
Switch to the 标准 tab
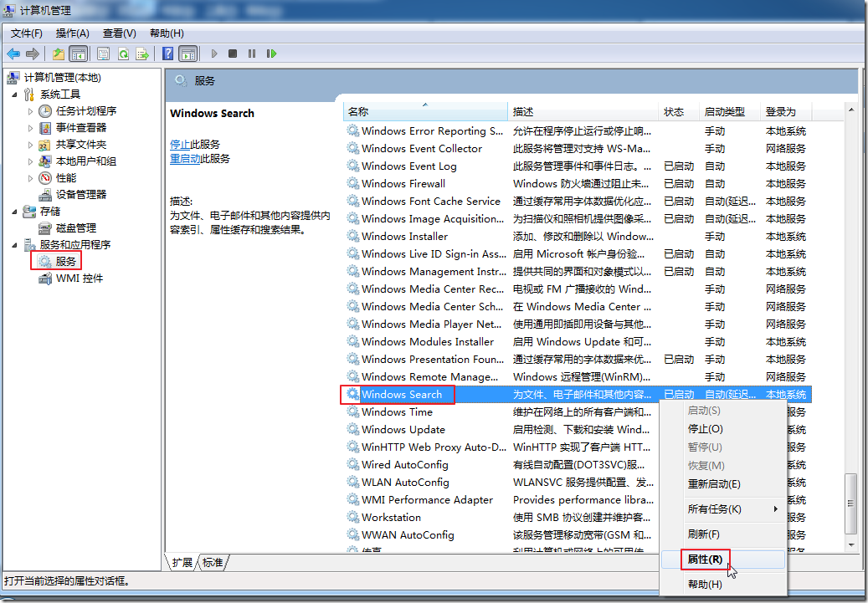click(213, 563)
